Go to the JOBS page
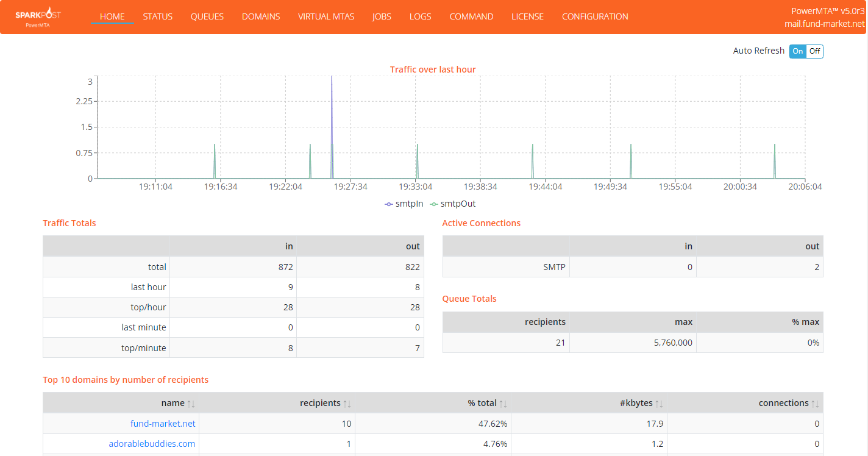The width and height of the screenshot is (868, 456). [x=382, y=17]
